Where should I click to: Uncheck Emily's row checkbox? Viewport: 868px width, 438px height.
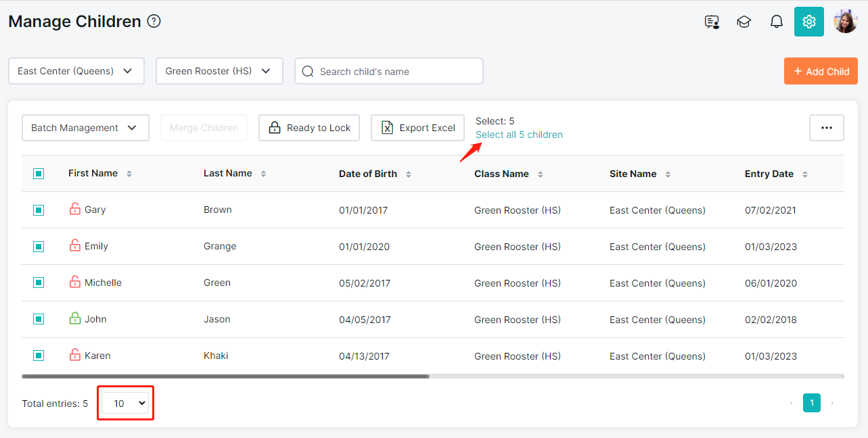tap(39, 247)
